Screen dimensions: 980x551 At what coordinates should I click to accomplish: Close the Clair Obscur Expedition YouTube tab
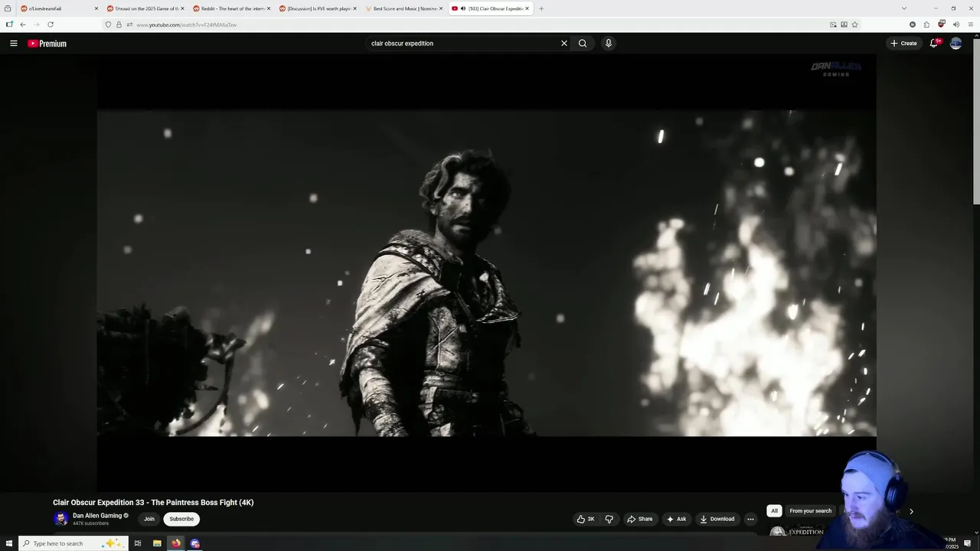(527, 8)
